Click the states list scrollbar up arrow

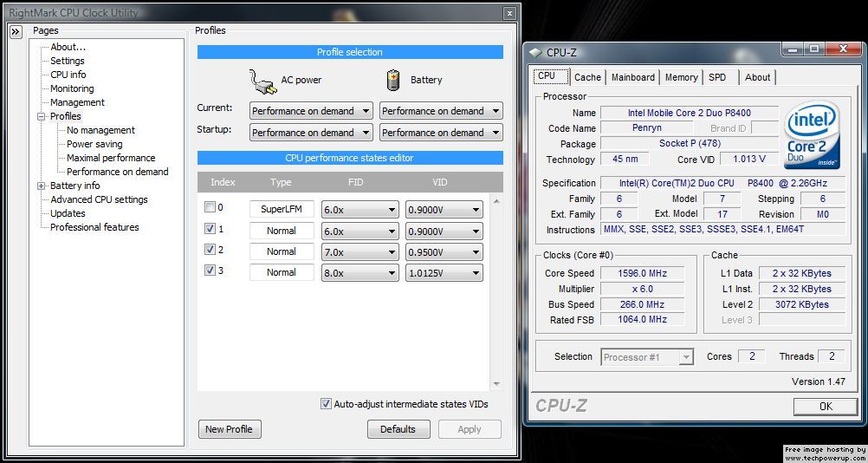coord(496,201)
